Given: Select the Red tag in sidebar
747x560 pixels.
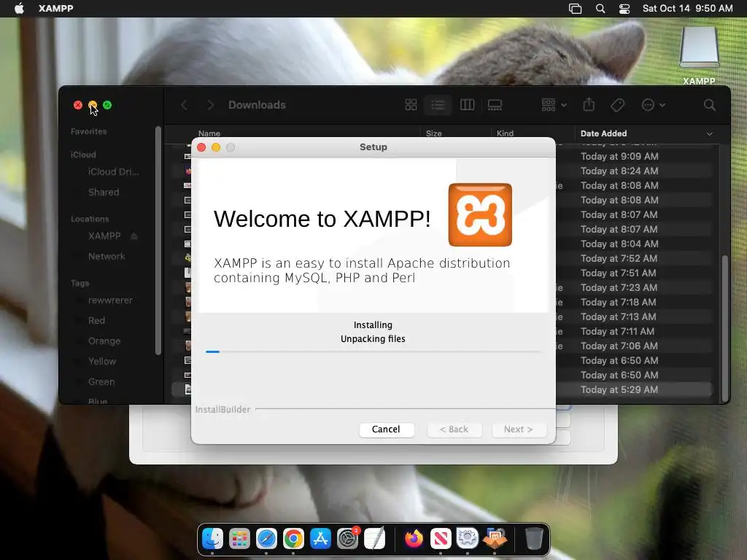Looking at the screenshot, I should point(96,321).
